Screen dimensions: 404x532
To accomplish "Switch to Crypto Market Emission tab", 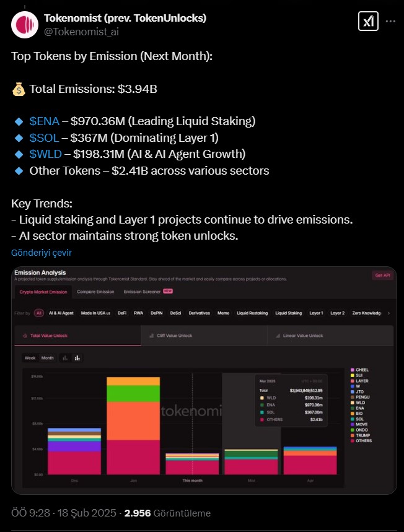I will [43, 292].
